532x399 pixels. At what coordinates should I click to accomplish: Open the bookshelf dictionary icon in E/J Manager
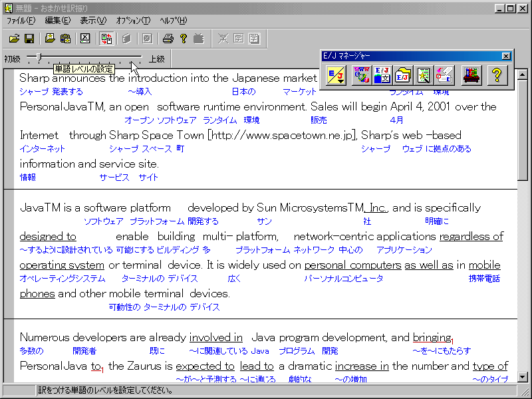(x=471, y=75)
